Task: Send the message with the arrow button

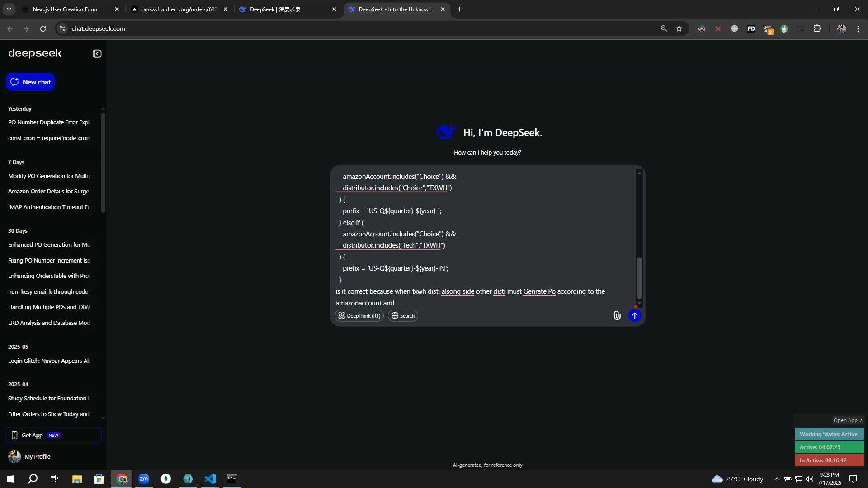Action: 635,315
